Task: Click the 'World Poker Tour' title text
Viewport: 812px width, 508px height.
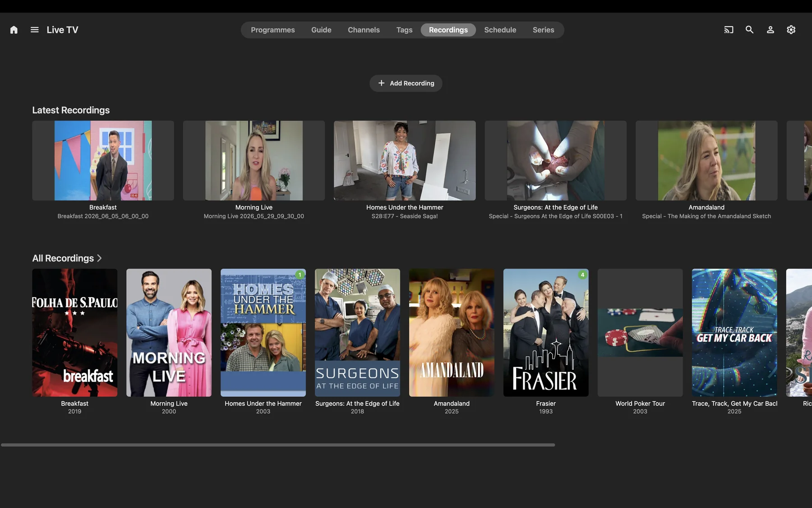Action: click(640, 404)
